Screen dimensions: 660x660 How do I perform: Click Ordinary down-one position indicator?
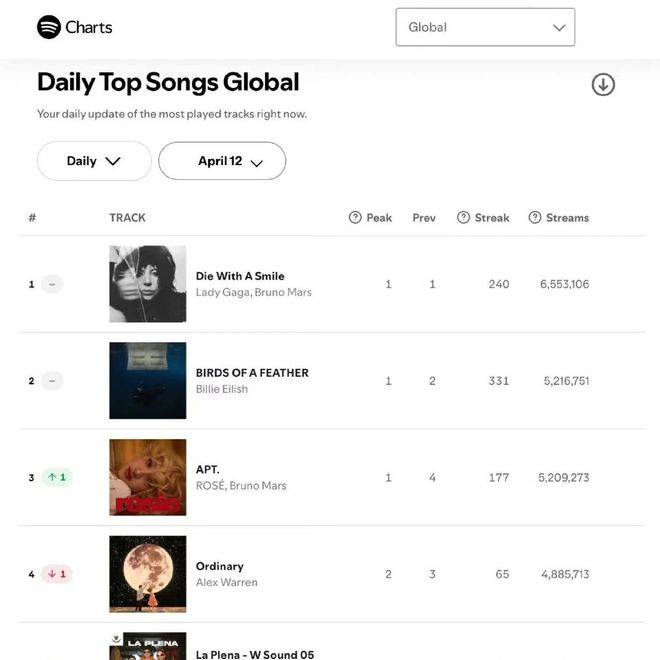coord(57,574)
